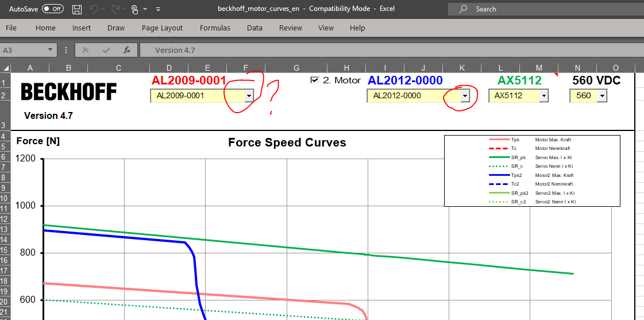Select column O header
The height and width of the screenshot is (320, 644).
point(615,68)
